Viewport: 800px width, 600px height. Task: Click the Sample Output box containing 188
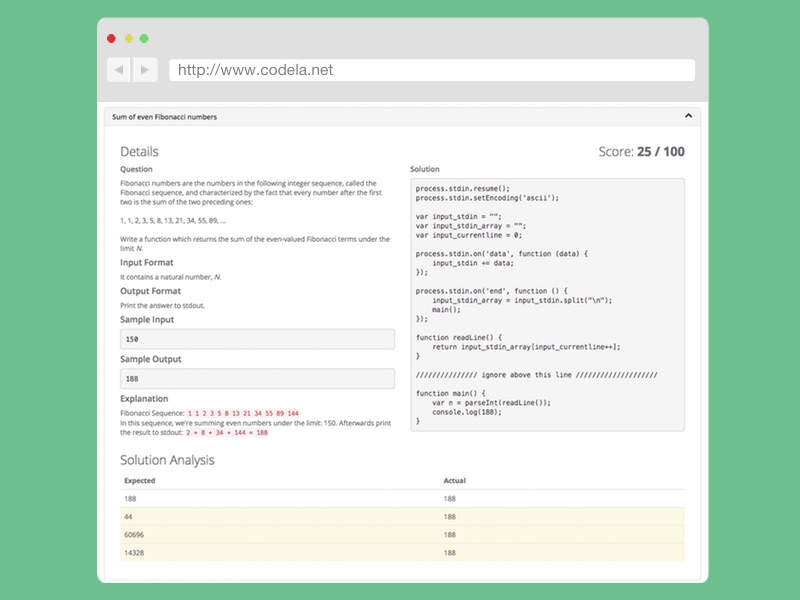[257, 379]
